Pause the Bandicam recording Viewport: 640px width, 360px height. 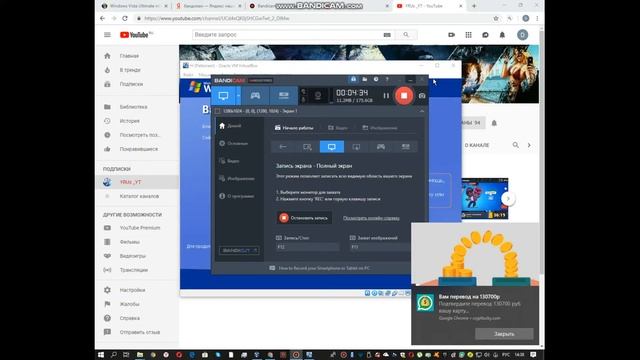[x=386, y=96]
